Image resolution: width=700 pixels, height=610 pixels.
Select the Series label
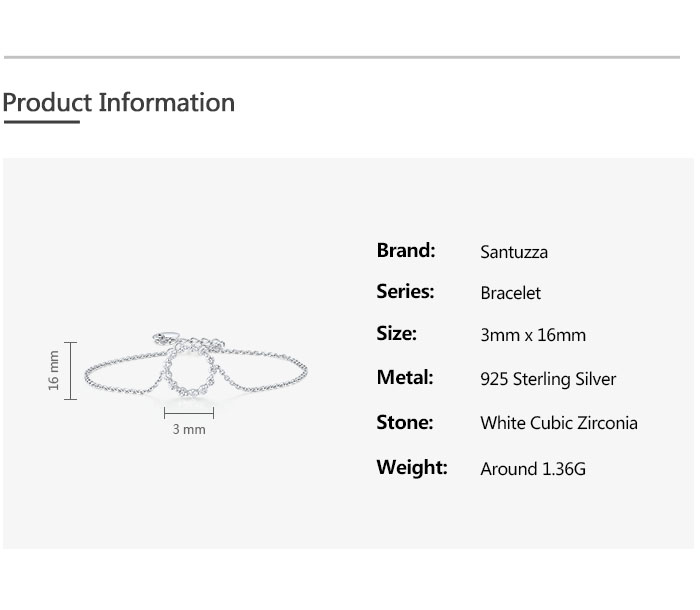pyautogui.click(x=405, y=292)
